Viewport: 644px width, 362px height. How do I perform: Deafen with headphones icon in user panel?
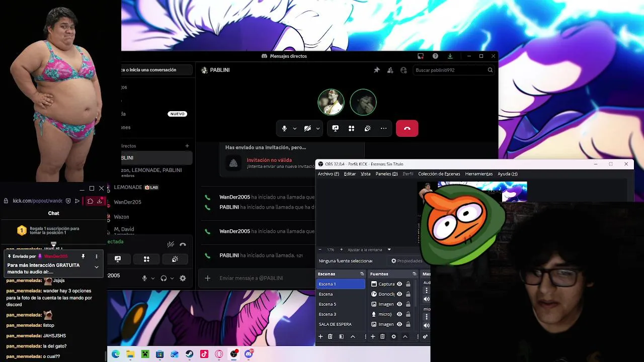[x=164, y=278]
